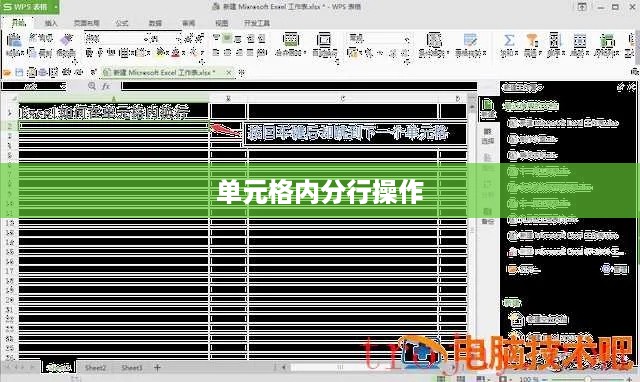Click the Redo quick-access icon
The image size is (640, 382).
[x=78, y=72]
